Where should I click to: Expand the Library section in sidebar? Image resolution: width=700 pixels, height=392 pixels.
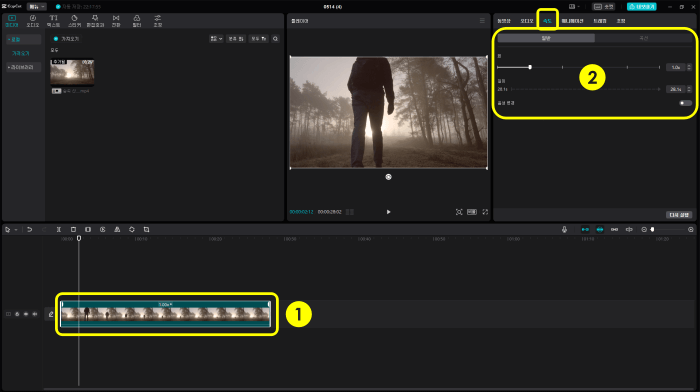[x=23, y=67]
